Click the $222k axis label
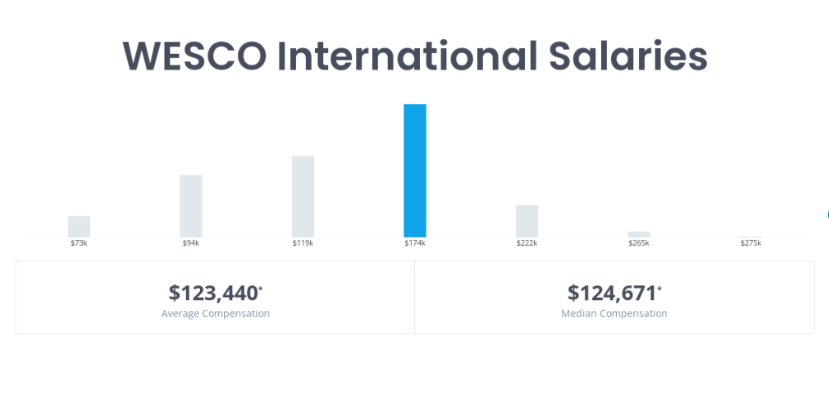This screenshot has width=829, height=402. [527, 243]
